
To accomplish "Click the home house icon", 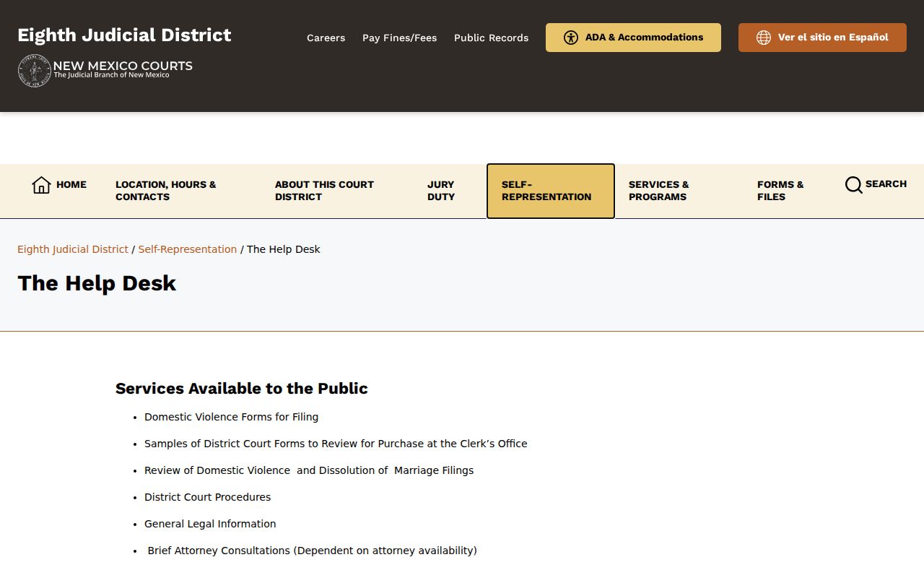I will click(x=41, y=185).
